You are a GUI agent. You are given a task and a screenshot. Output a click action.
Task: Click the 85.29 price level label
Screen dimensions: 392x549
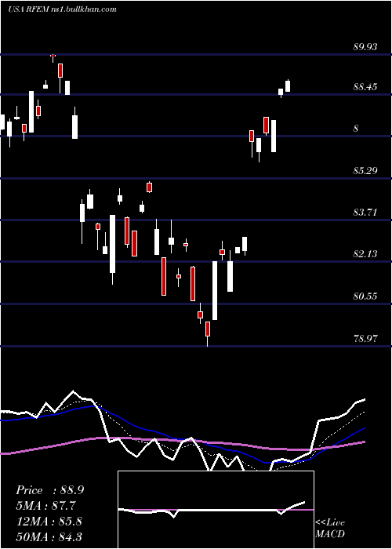365,171
